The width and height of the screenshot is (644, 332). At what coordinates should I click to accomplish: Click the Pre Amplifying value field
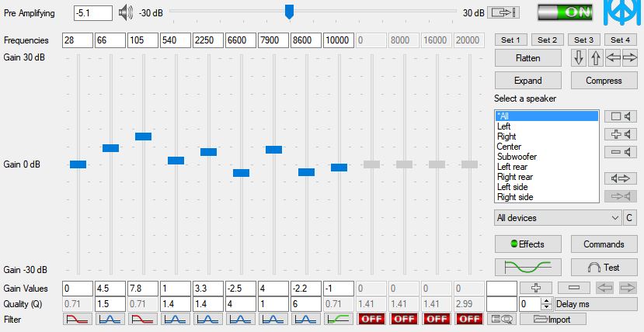coord(93,12)
